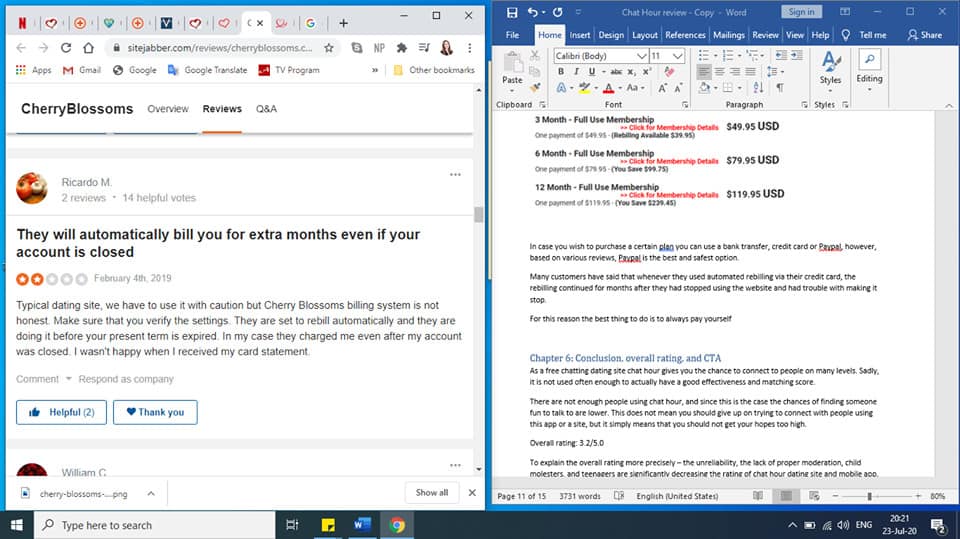The height and width of the screenshot is (539, 960).
Task: Justify paragraph text
Action: (750, 72)
